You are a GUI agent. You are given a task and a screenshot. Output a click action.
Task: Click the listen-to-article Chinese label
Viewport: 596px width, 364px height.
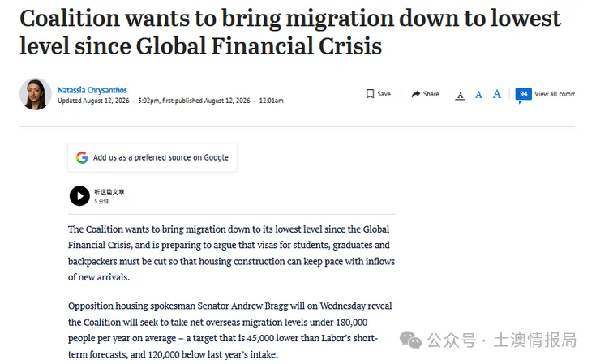coord(109,191)
